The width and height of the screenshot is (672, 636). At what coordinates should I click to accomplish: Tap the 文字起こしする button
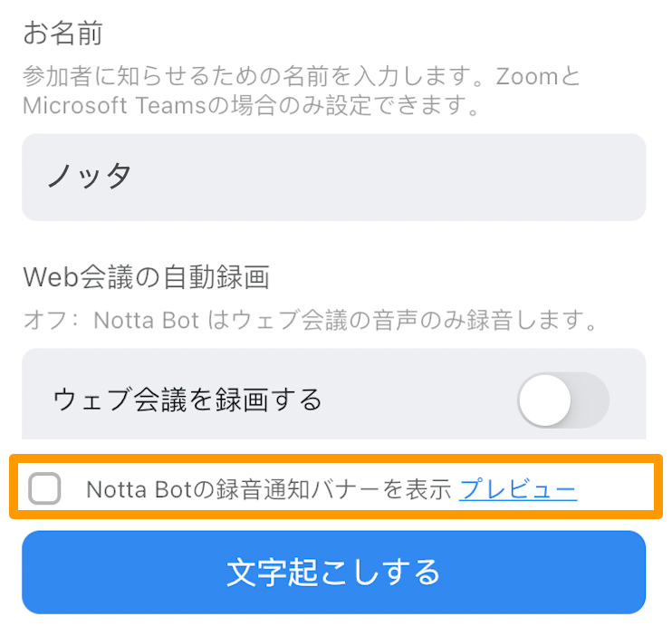[333, 572]
